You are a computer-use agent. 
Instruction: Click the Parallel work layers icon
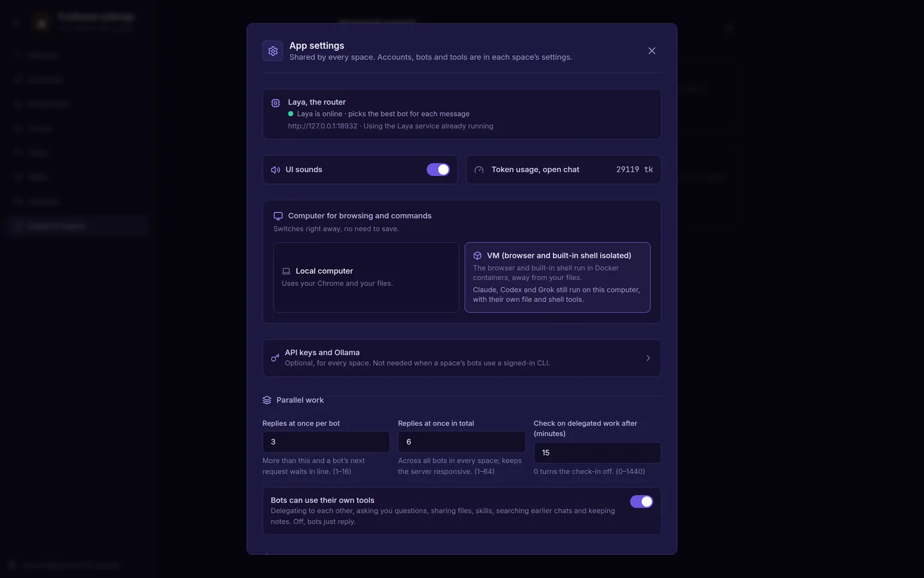click(x=267, y=400)
